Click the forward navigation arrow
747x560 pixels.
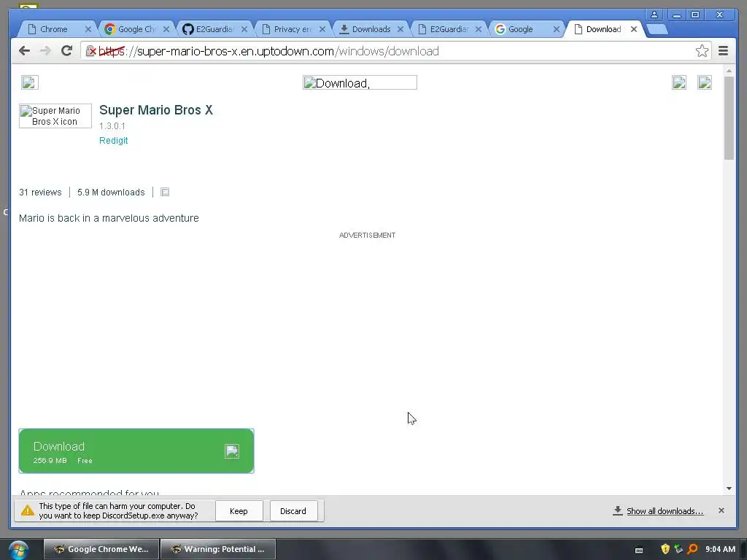[45, 51]
